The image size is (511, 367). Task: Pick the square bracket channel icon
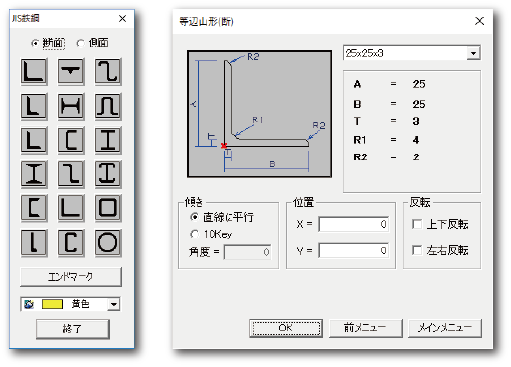[34, 208]
